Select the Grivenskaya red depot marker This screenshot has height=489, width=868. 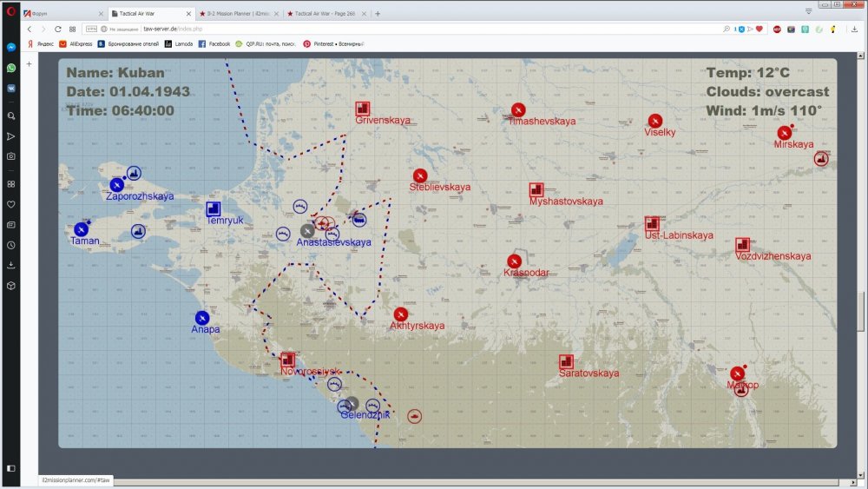click(x=363, y=109)
